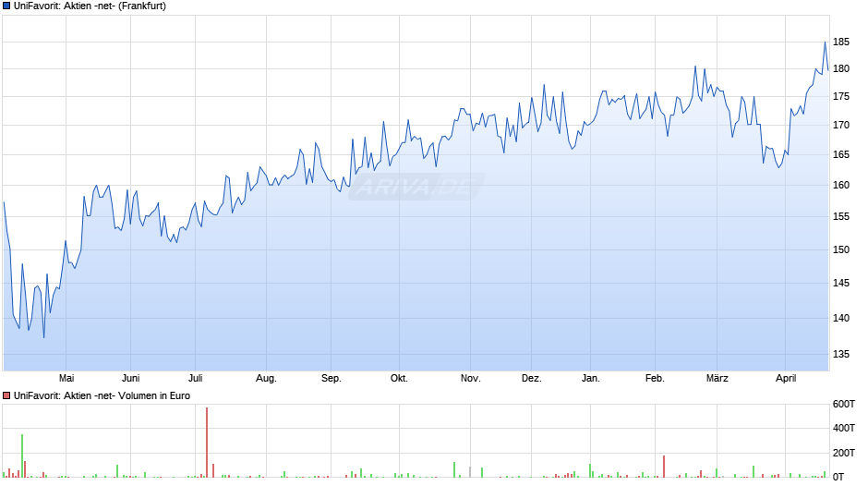
Task: Click the 'Mai' month label
Action: tap(66, 378)
